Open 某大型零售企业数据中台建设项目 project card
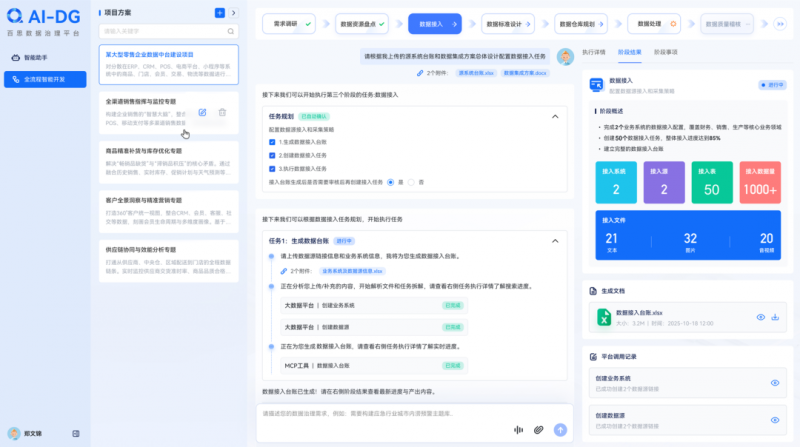800x447 pixels. (168, 64)
